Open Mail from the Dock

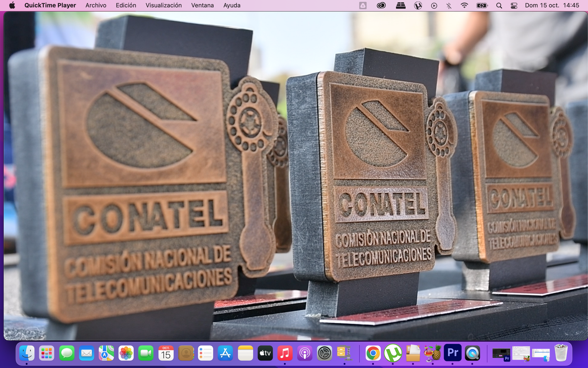pyautogui.click(x=87, y=353)
